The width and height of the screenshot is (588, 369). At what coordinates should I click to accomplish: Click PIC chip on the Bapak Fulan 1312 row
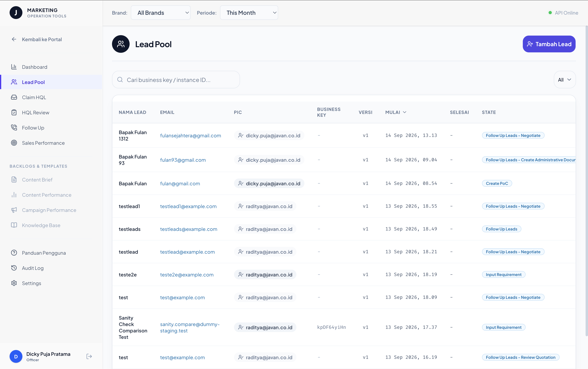click(x=269, y=136)
